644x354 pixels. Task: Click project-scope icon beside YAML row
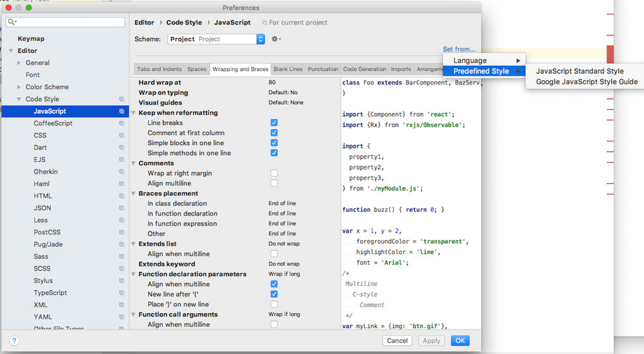(x=122, y=317)
